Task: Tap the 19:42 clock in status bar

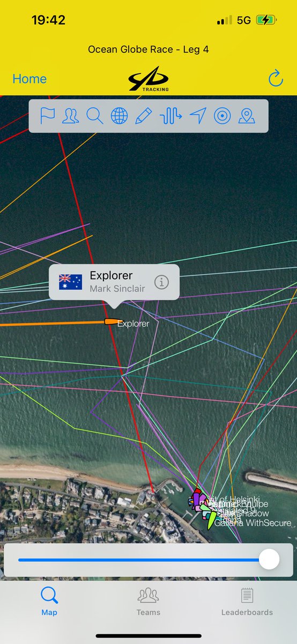Action: tap(49, 20)
